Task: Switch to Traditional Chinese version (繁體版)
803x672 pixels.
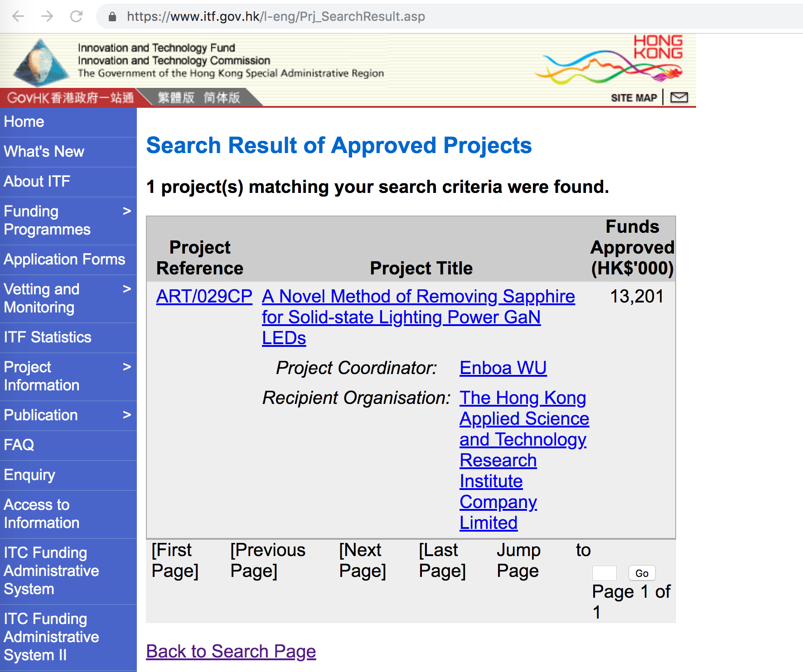Action: click(176, 97)
